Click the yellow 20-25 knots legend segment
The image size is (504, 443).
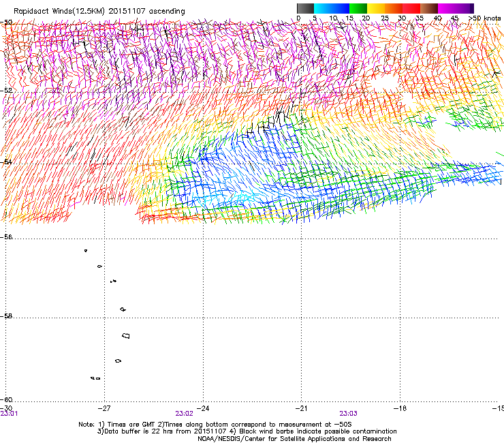[376, 8]
